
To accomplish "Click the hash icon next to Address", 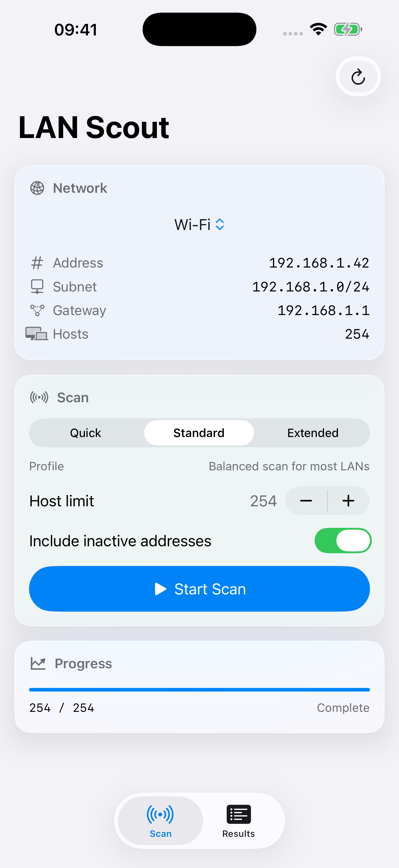I will 37,263.
